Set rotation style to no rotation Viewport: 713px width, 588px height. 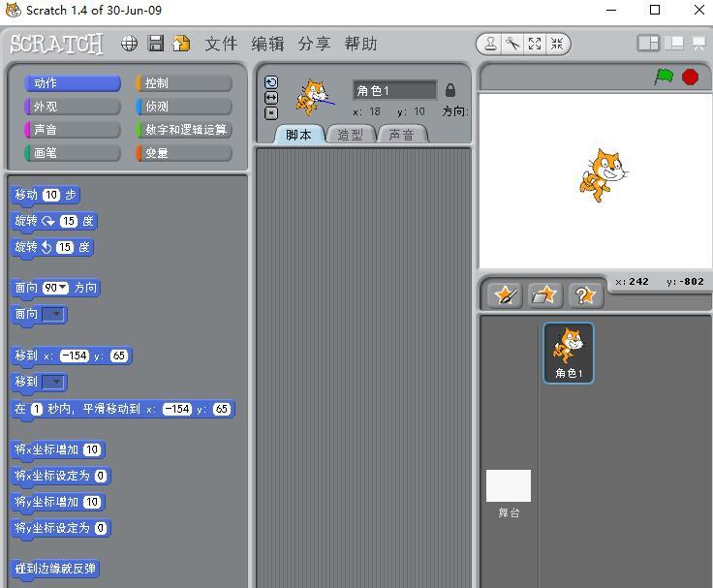click(x=271, y=113)
